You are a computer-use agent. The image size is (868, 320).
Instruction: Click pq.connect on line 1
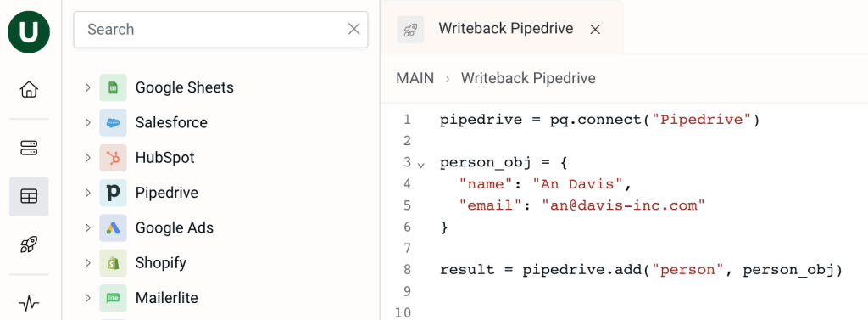597,120
